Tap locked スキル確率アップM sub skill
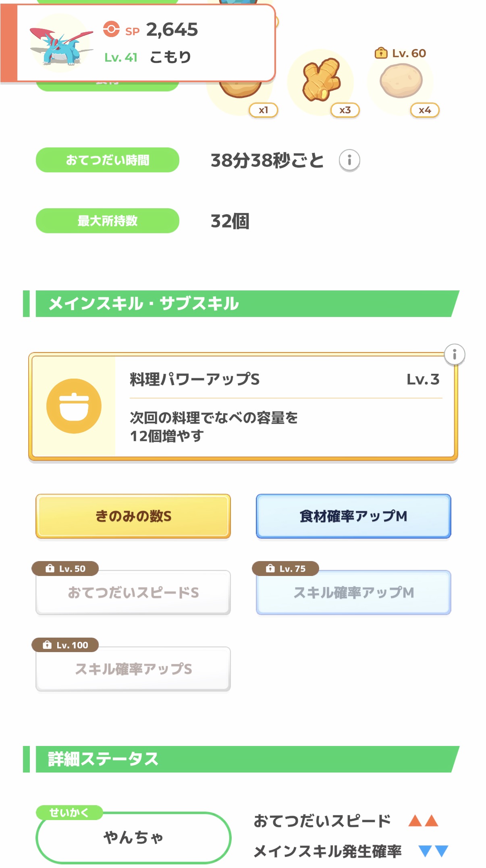Image resolution: width=486 pixels, height=868 pixels. [353, 593]
